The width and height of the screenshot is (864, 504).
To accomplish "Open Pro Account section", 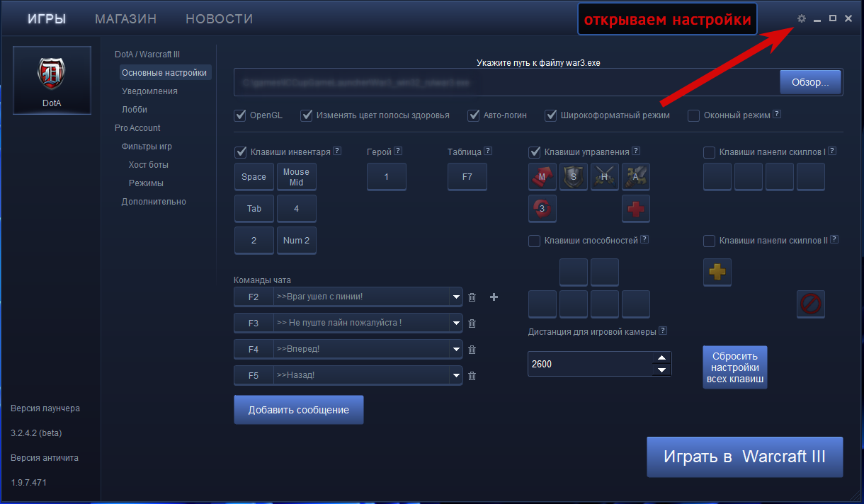I will (137, 128).
